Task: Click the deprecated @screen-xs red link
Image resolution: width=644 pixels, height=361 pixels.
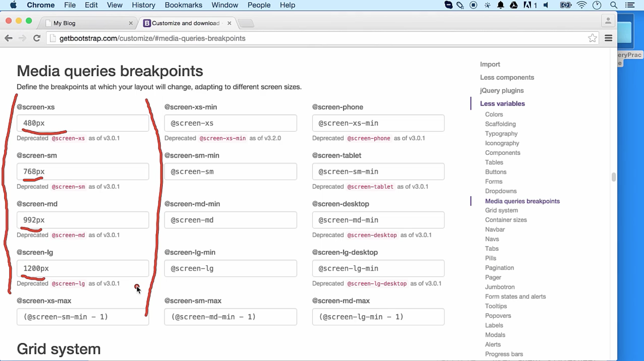Action: [68, 138]
